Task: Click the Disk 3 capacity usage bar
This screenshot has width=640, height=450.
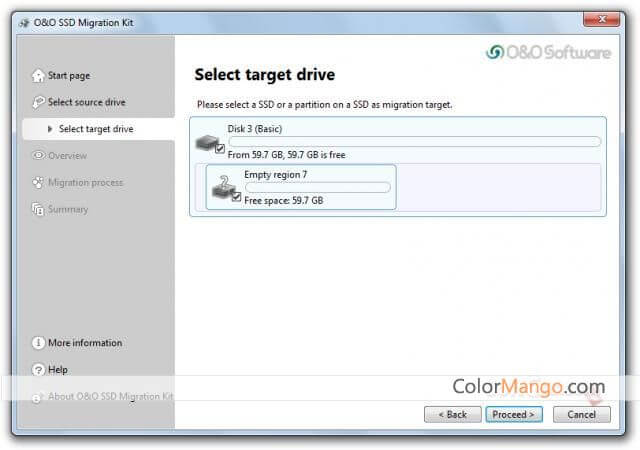Action: click(x=414, y=142)
